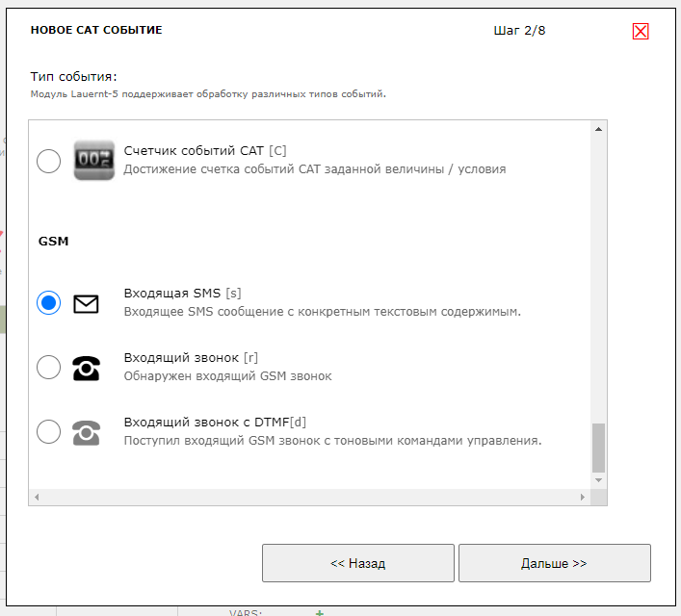Click the gray DTMF call telephone icon

tap(87, 432)
